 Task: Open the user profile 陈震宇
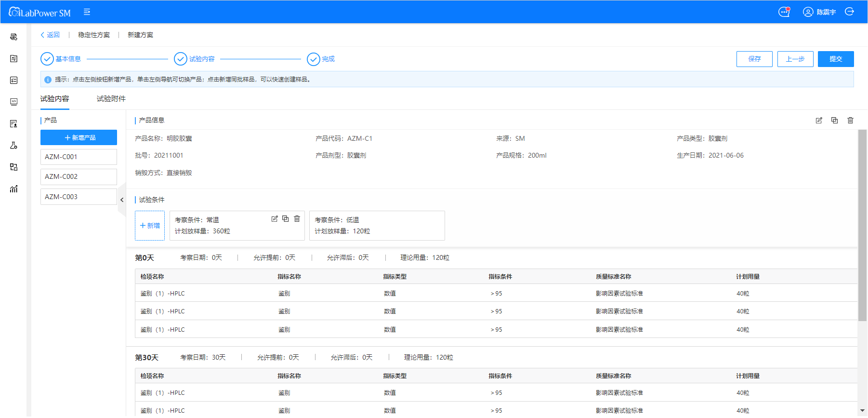819,12
